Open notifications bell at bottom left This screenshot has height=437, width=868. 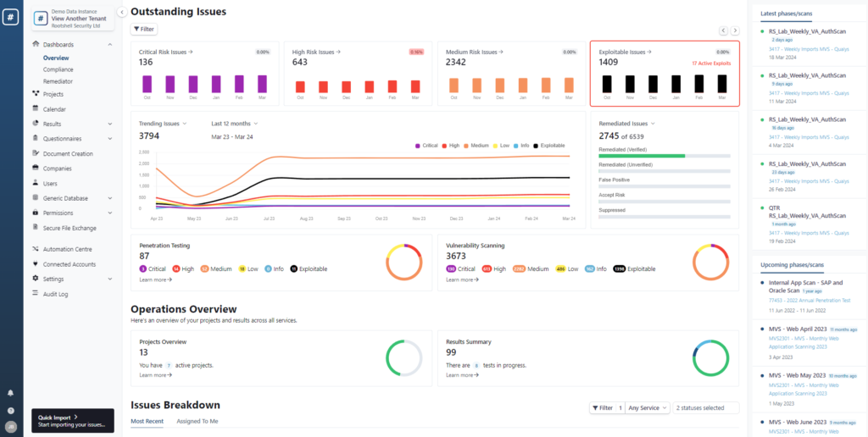pyautogui.click(x=11, y=393)
